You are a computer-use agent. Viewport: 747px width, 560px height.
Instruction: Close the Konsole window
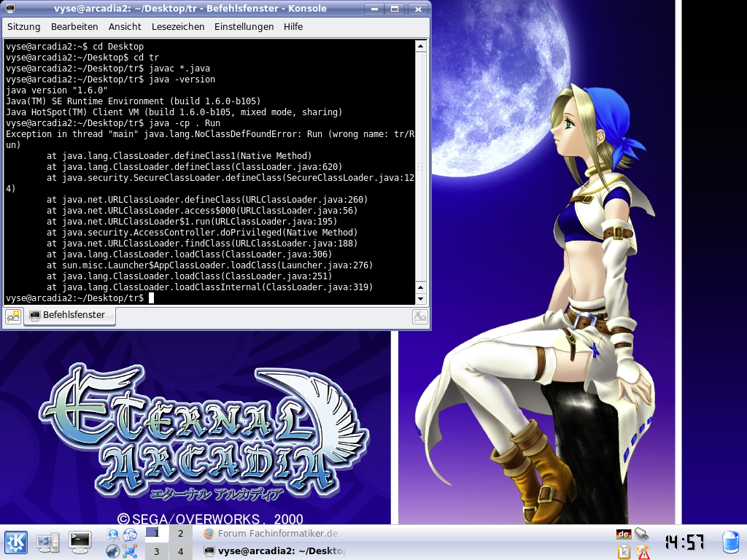coord(418,9)
